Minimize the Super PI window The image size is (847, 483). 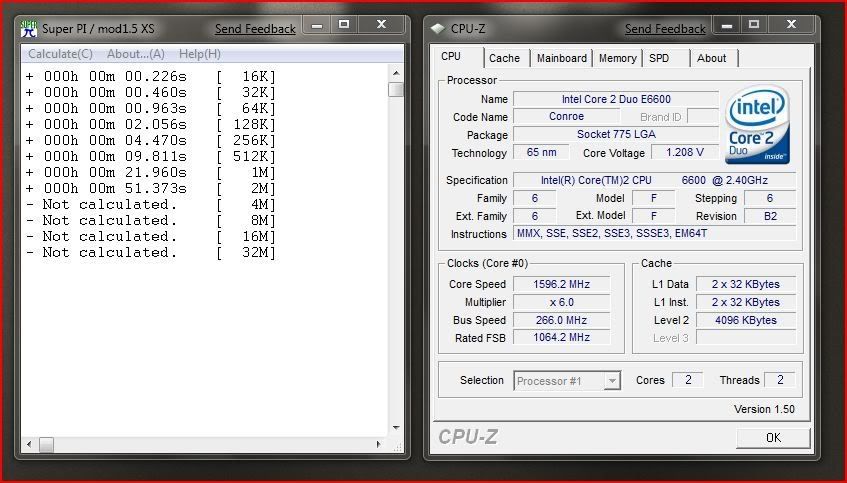[317, 24]
